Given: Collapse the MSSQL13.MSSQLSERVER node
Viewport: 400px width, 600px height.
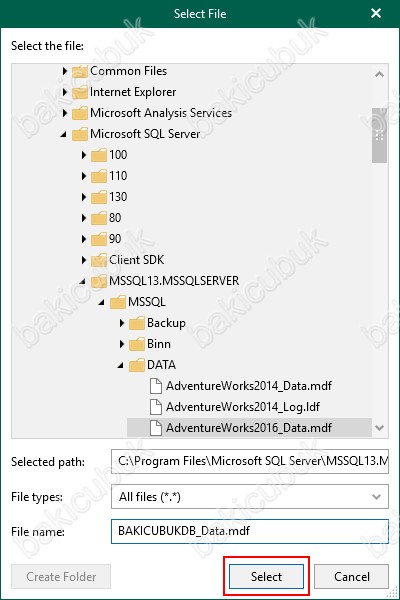Looking at the screenshot, I should [x=82, y=282].
